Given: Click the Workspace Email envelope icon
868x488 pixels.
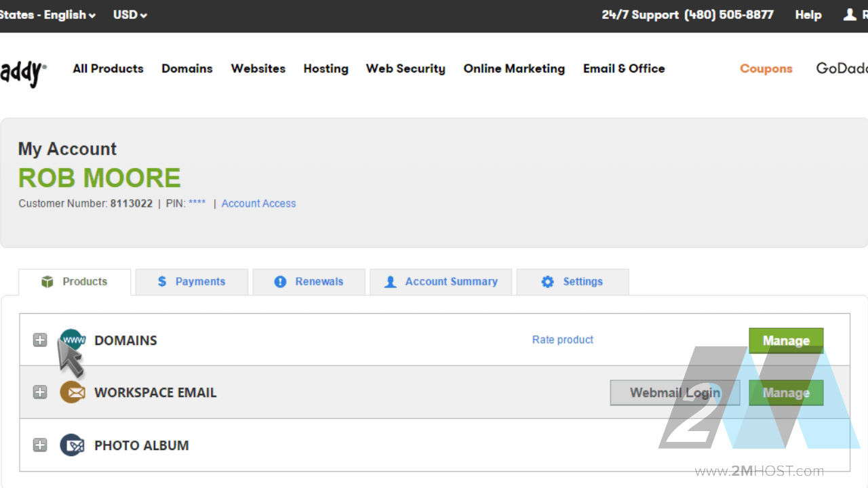Looking at the screenshot, I should (73, 392).
